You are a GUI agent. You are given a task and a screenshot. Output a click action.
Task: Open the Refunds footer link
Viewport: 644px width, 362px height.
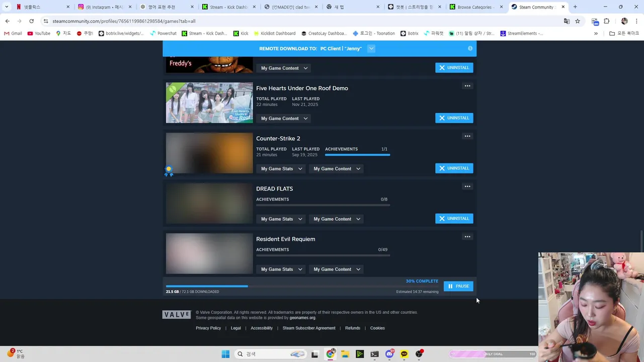click(353, 328)
